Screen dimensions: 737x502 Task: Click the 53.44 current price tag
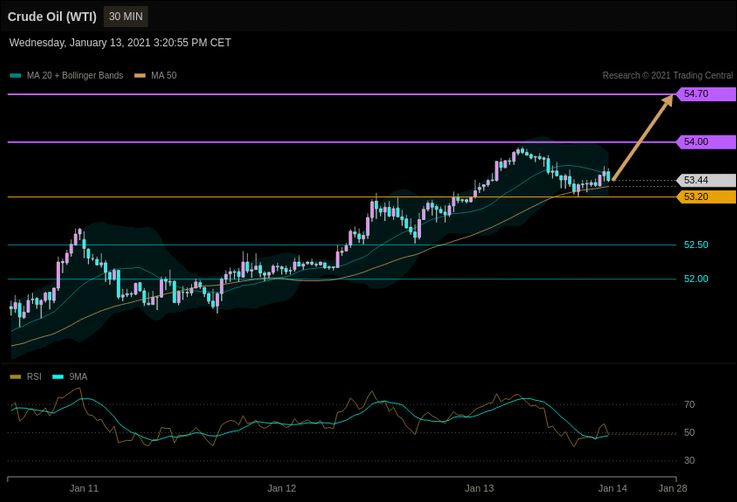[x=706, y=180]
